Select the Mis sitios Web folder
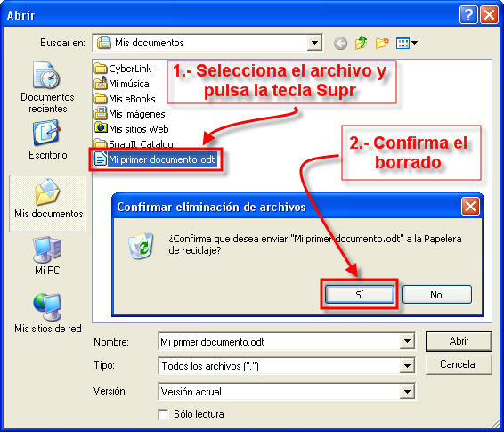This screenshot has height=432, width=504. click(132, 129)
